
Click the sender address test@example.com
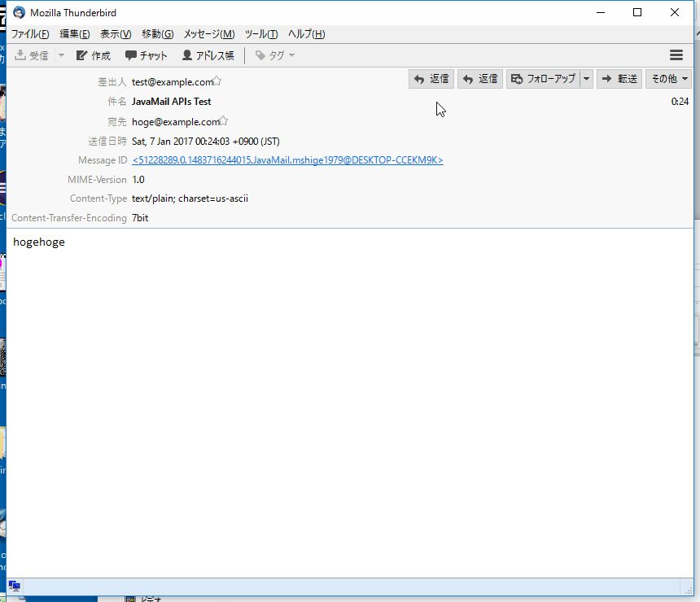coord(172,82)
